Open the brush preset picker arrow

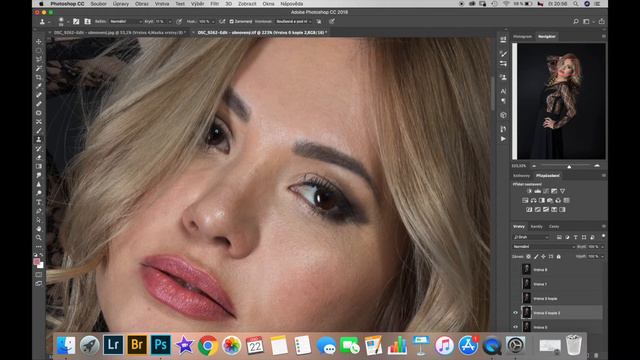[x=68, y=21]
